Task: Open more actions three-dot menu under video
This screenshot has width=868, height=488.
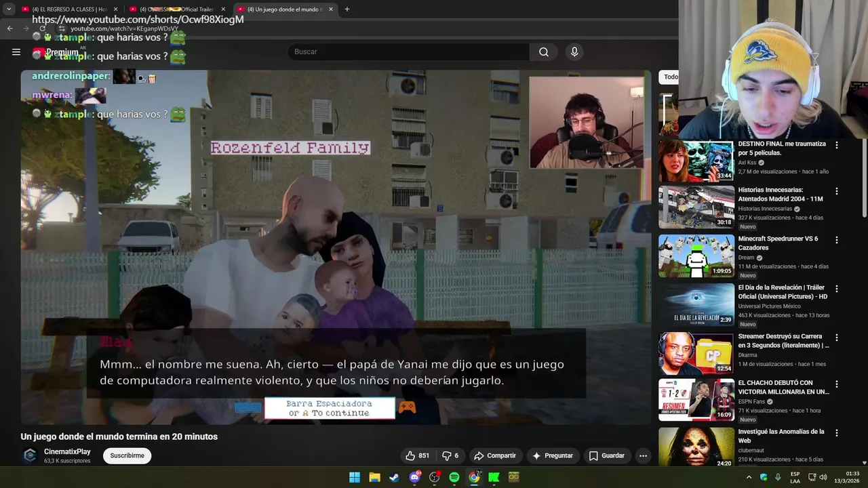Action: point(643,455)
